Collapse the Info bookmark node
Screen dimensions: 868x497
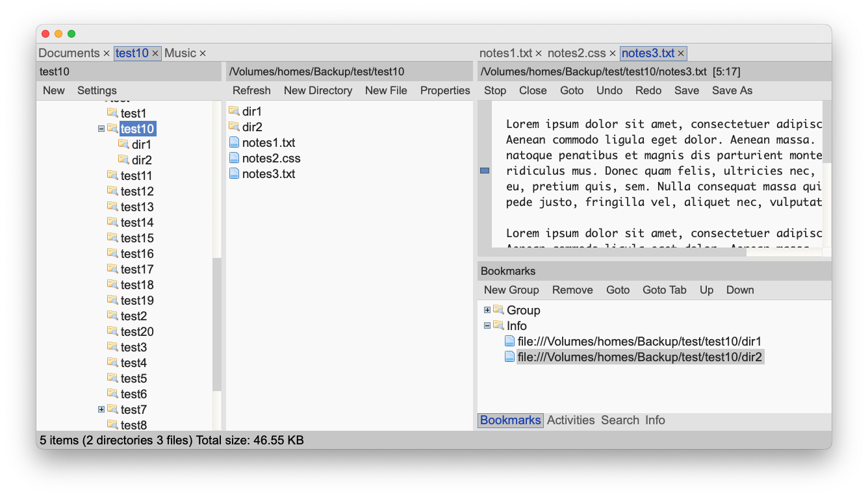click(487, 325)
